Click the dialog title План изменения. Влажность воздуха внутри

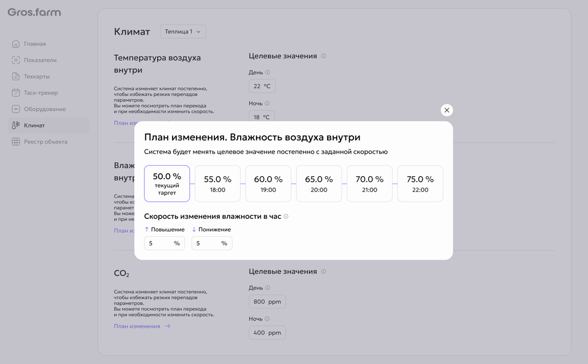coord(252,138)
